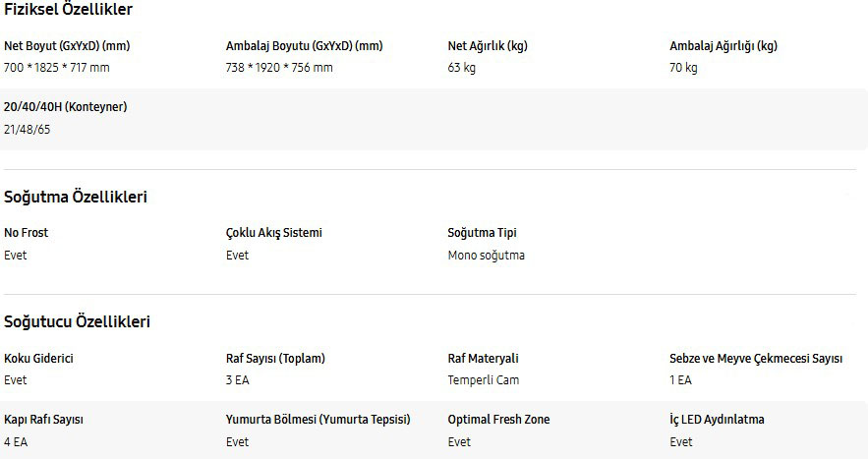This screenshot has width=868, height=459.
Task: Click the Temperli Cam value
Action: pyautogui.click(x=484, y=380)
